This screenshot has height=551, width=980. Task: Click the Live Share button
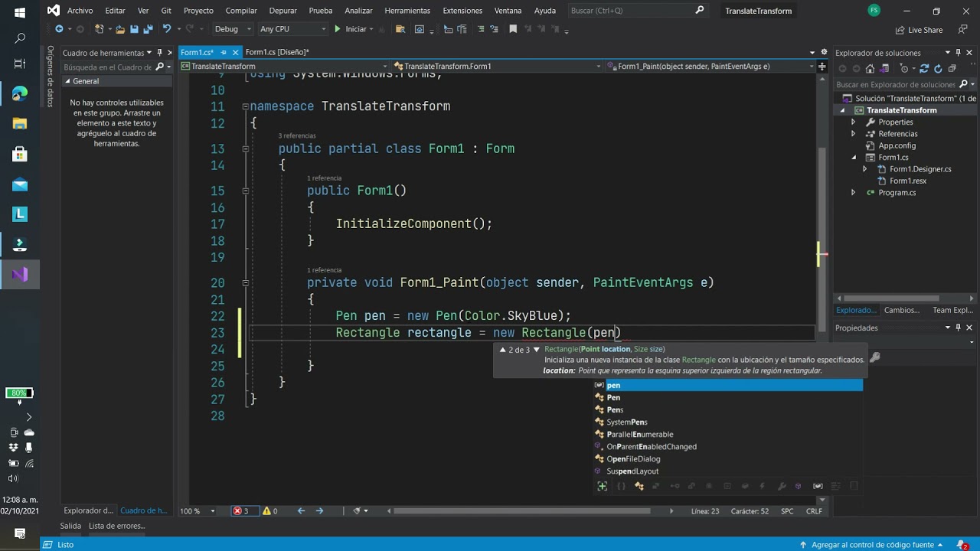click(x=919, y=30)
